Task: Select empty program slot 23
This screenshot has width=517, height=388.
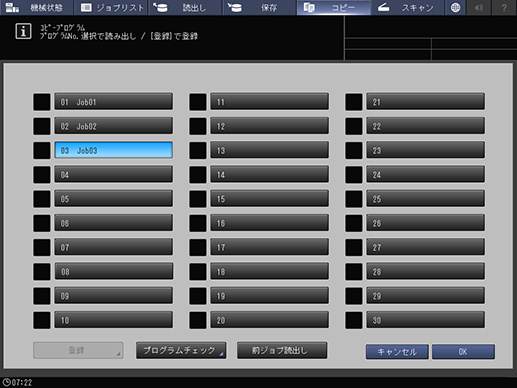Action: tap(425, 150)
